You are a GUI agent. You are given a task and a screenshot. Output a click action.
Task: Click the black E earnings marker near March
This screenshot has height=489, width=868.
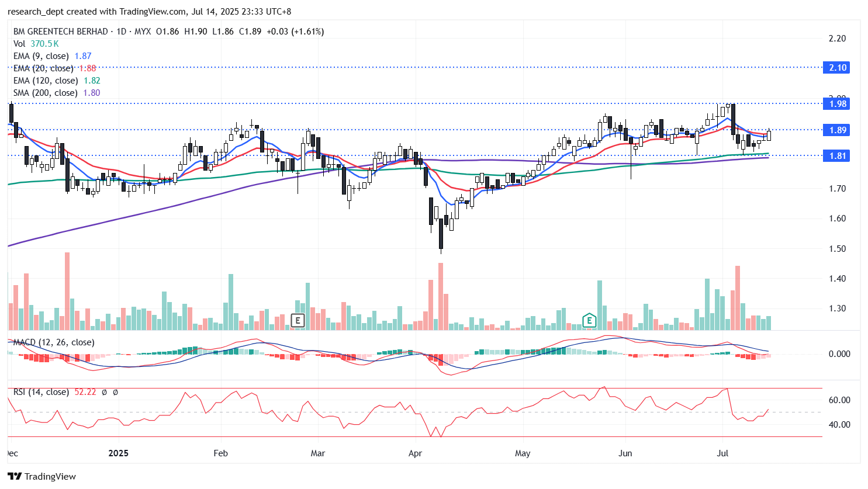point(298,320)
